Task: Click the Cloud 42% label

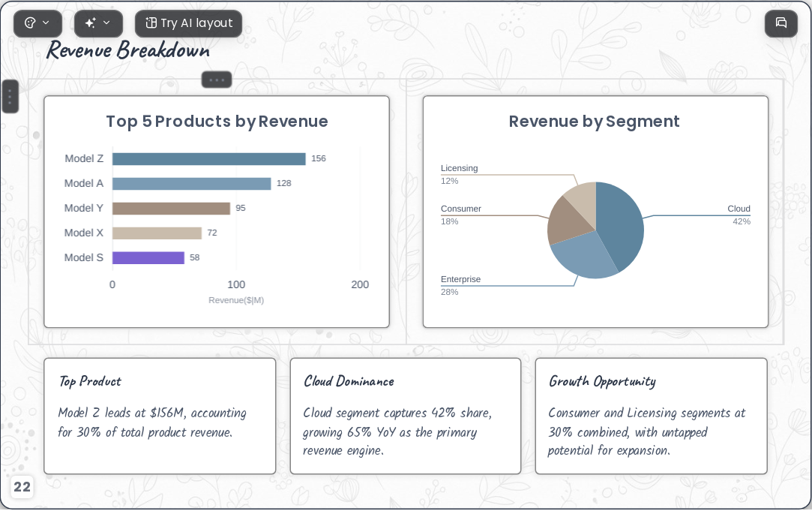Action: [739, 215]
